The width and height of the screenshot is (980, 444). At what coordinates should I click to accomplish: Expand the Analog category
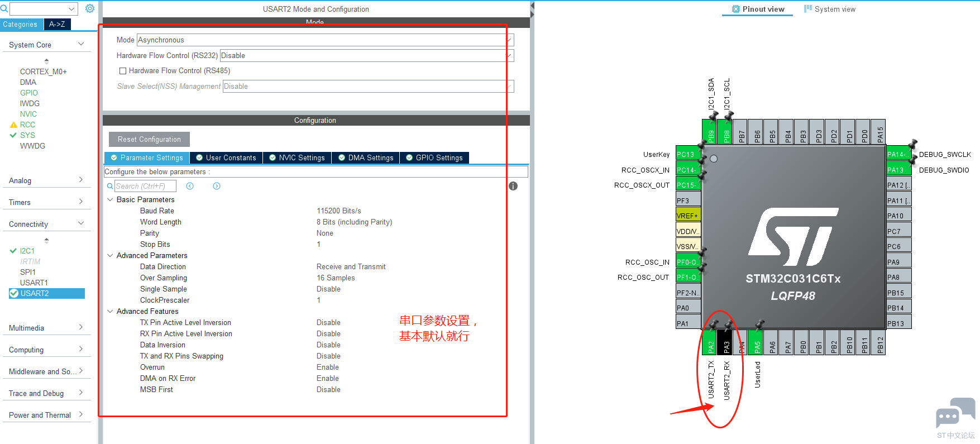81,180
